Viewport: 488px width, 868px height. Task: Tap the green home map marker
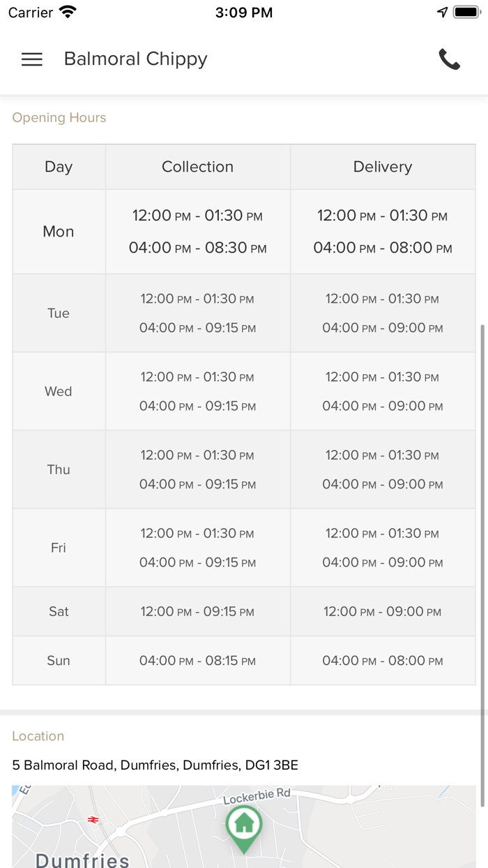pos(244,826)
